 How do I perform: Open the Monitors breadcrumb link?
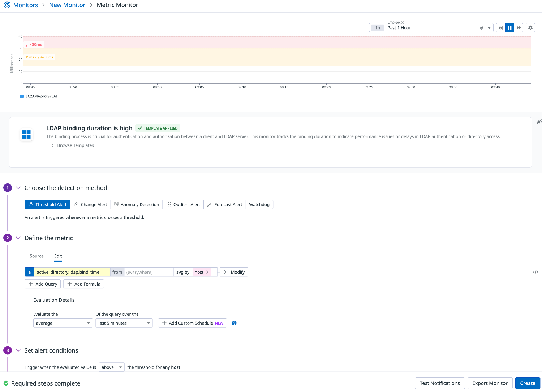tap(25, 5)
